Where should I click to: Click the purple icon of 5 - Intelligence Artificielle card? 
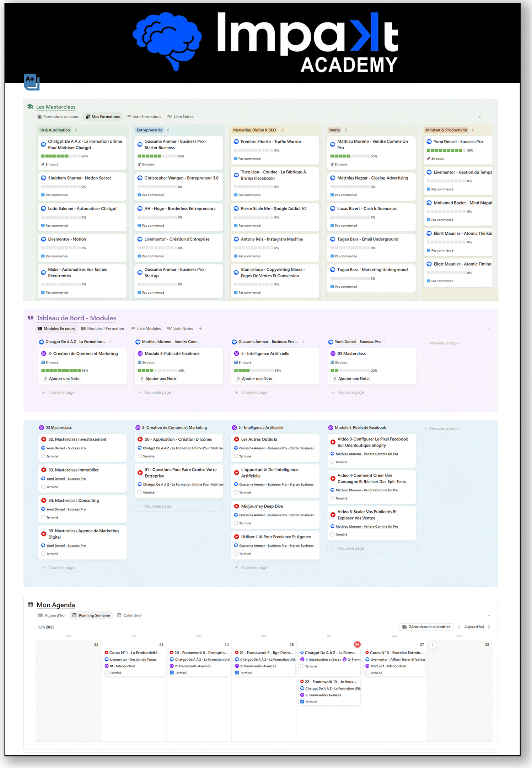pos(237,353)
